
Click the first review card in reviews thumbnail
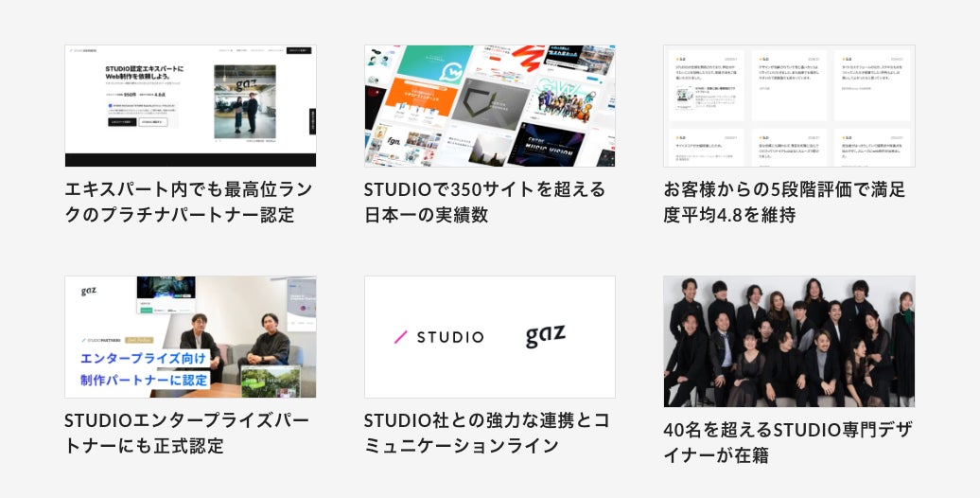[x=707, y=86]
